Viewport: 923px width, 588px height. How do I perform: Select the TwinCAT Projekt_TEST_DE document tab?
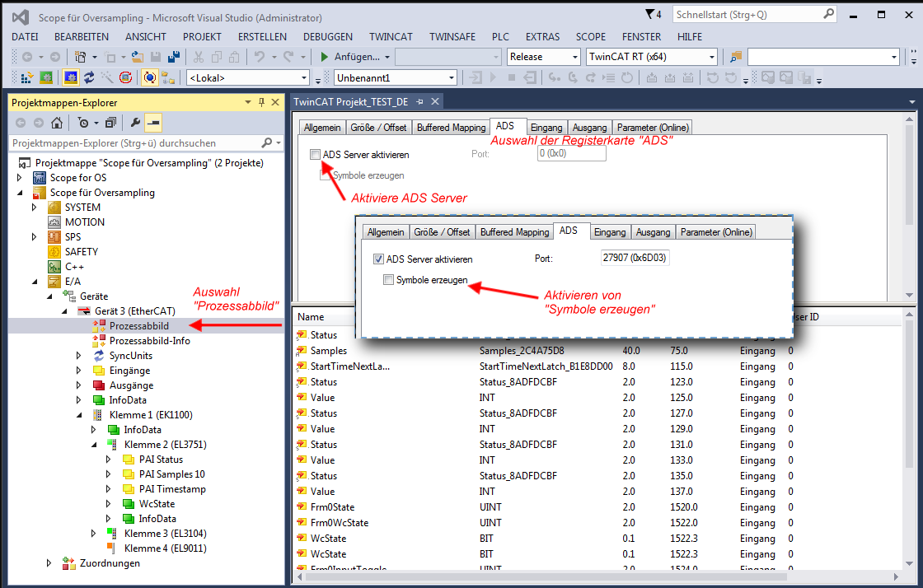tap(351, 102)
